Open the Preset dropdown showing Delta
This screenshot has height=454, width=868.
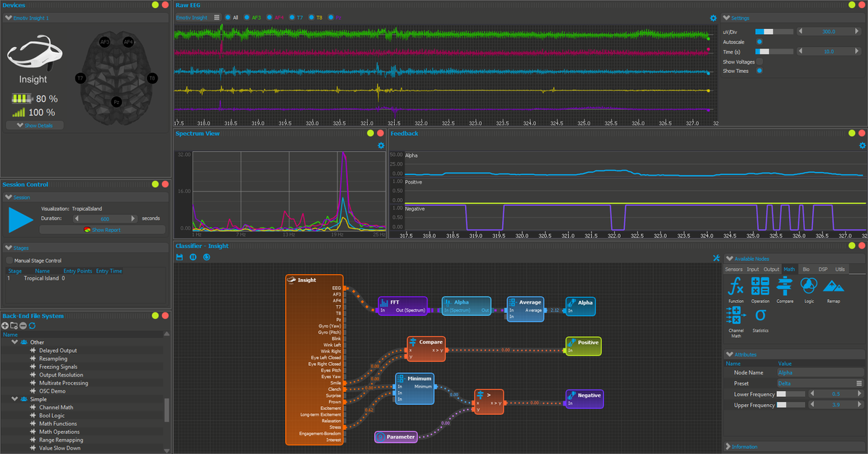tap(820, 383)
